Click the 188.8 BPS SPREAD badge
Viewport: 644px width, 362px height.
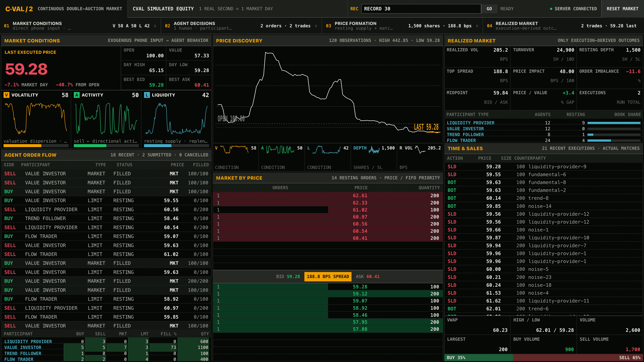328,277
